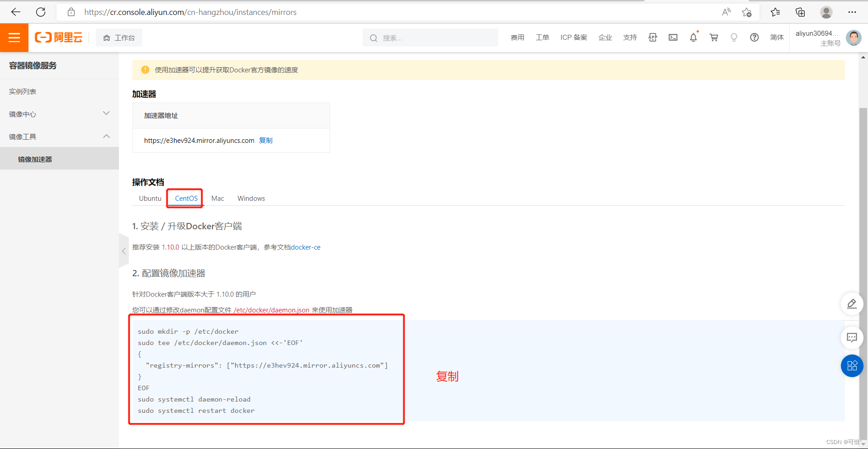The image size is (868, 449).
Task: Expand the 镜像中心 section
Action: [x=59, y=114]
